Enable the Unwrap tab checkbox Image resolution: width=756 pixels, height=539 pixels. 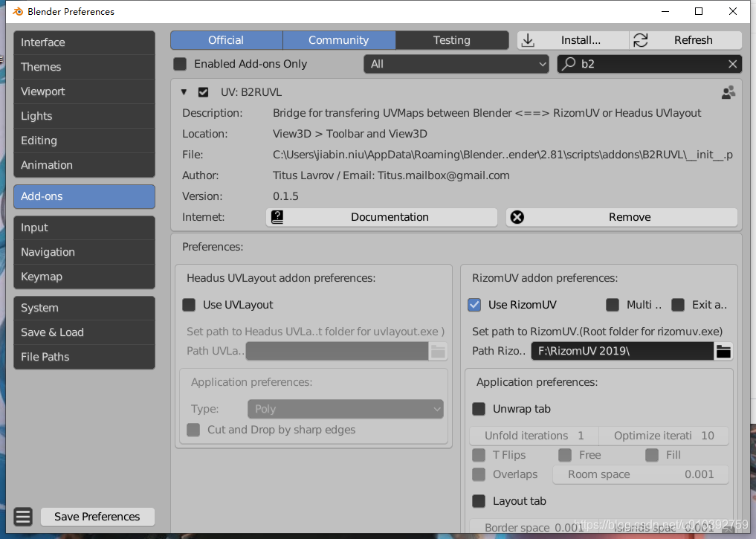[x=479, y=409]
